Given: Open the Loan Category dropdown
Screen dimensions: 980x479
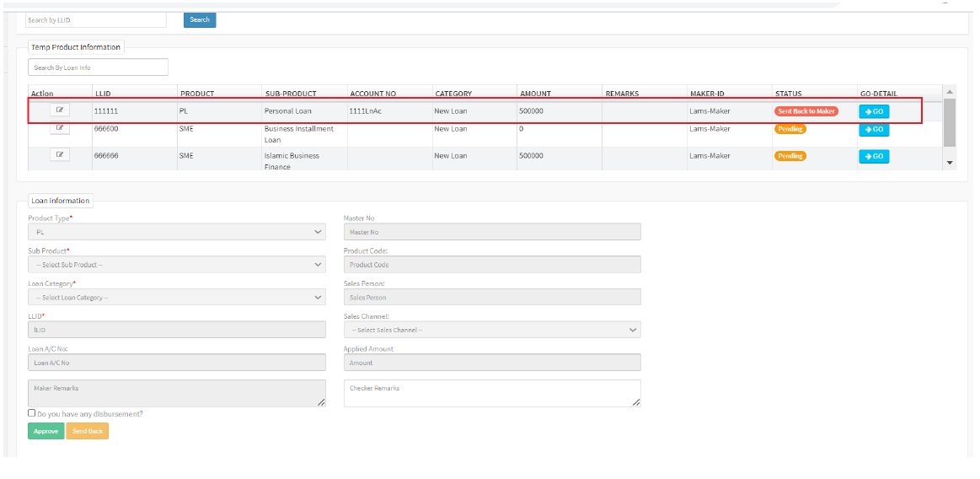Looking at the screenshot, I should pyautogui.click(x=176, y=298).
